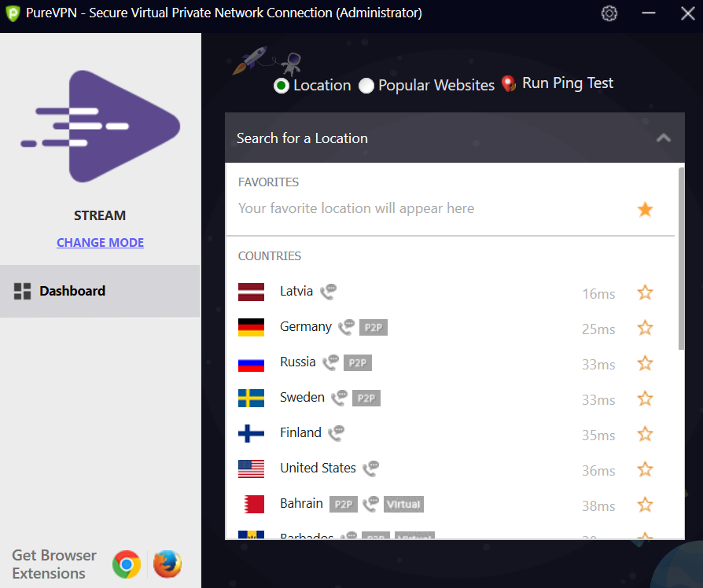
Task: Click the Dashboard grid icon
Action: [23, 292]
